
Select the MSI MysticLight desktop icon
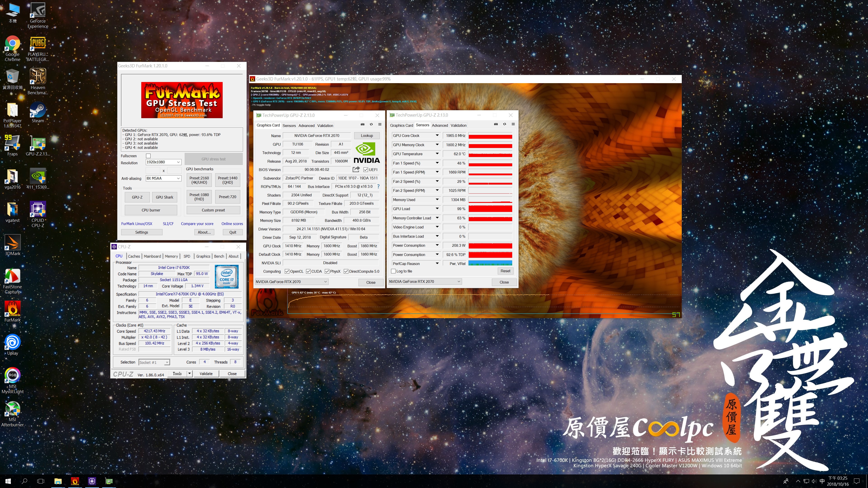[x=12, y=381]
